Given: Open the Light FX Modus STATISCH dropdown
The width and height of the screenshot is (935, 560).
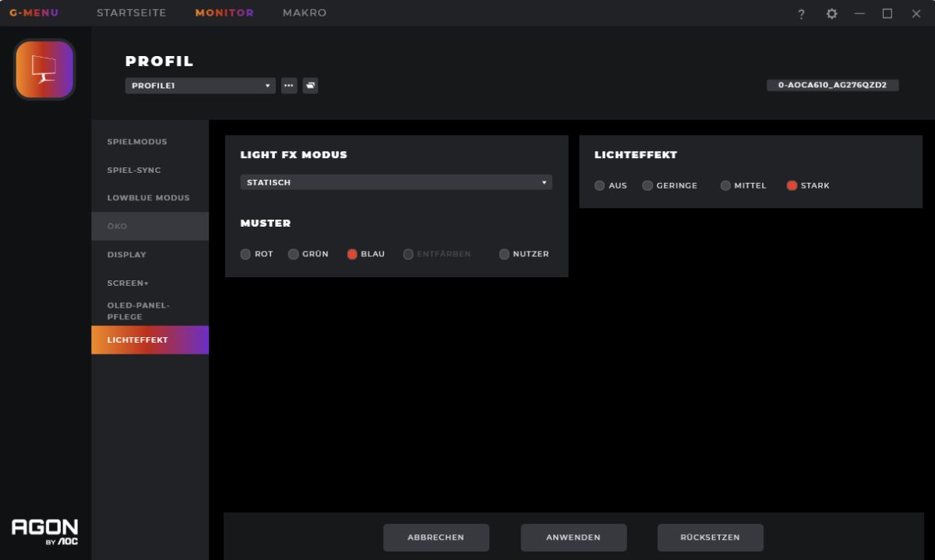Looking at the screenshot, I should (396, 182).
